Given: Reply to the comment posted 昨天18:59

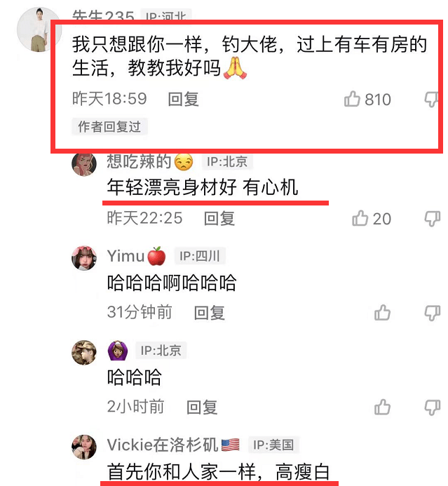Looking at the screenshot, I should click(x=183, y=100).
